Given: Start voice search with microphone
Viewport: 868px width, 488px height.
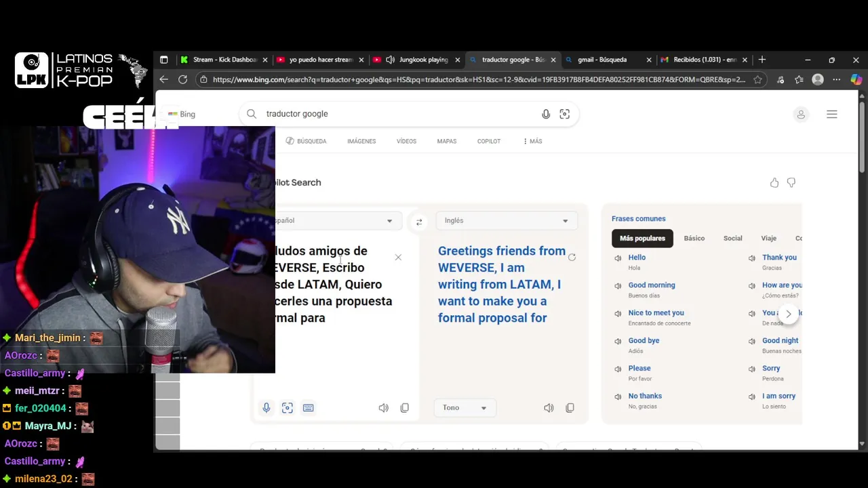Looking at the screenshot, I should [x=546, y=114].
